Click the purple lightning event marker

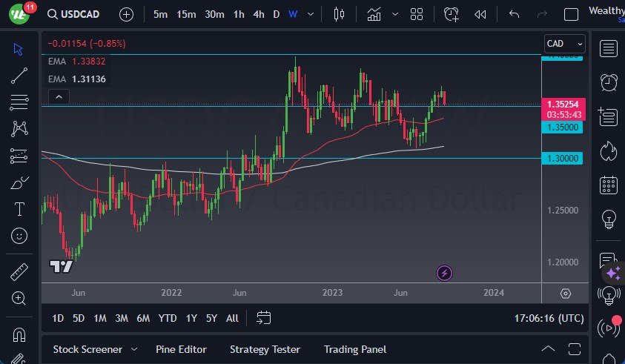coord(444,274)
